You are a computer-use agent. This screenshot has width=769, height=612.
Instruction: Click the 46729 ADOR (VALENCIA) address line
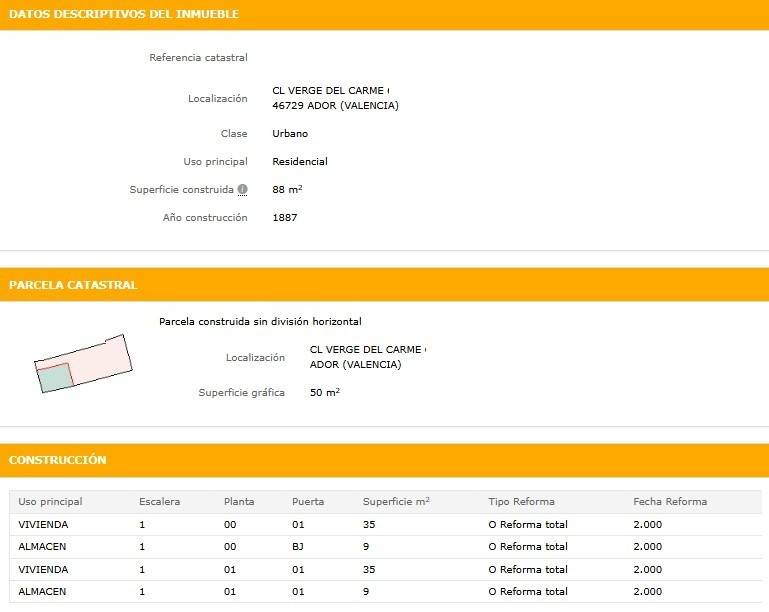coord(335,106)
